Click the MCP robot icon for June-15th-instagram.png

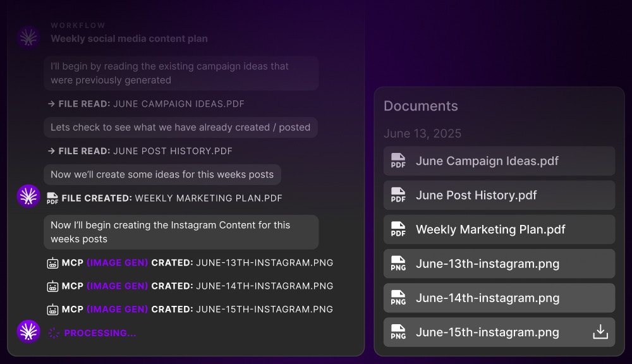click(52, 309)
